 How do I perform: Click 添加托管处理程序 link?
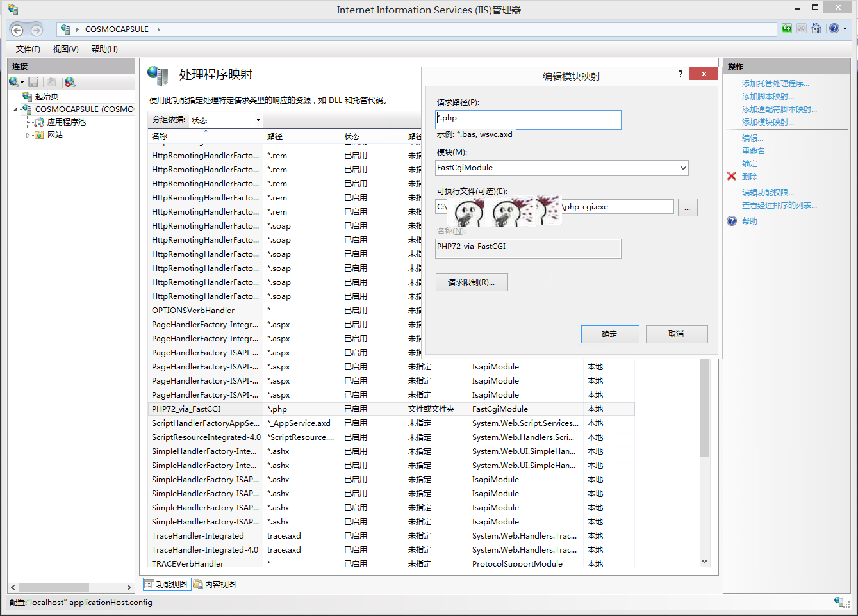tap(775, 83)
